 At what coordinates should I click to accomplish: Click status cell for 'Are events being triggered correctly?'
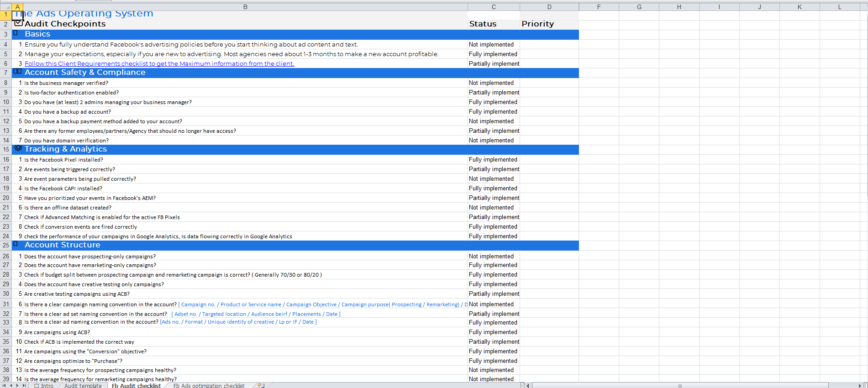pyautogui.click(x=494, y=169)
